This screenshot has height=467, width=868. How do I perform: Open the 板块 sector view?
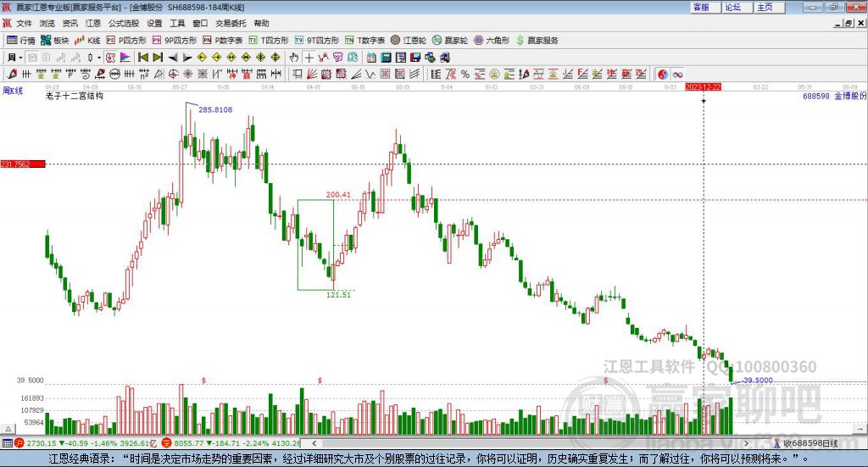pos(55,41)
